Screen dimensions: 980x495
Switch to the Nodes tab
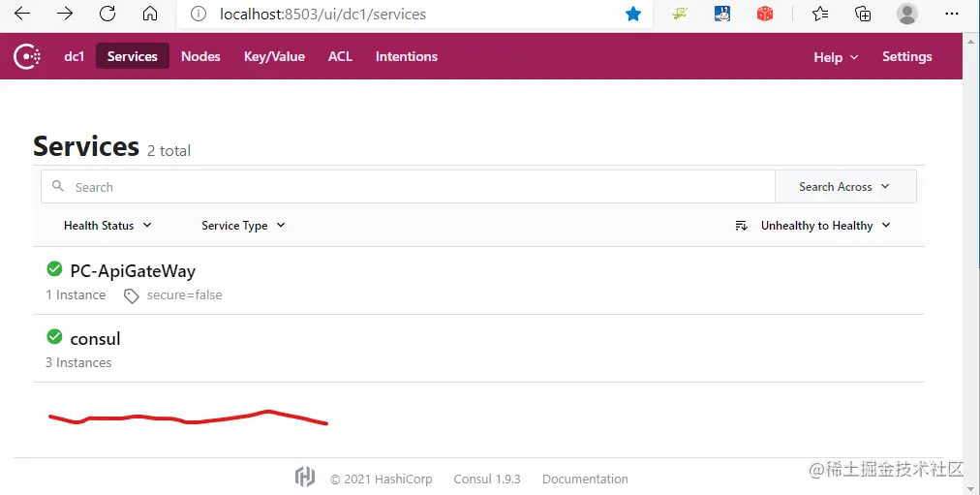[x=200, y=56]
